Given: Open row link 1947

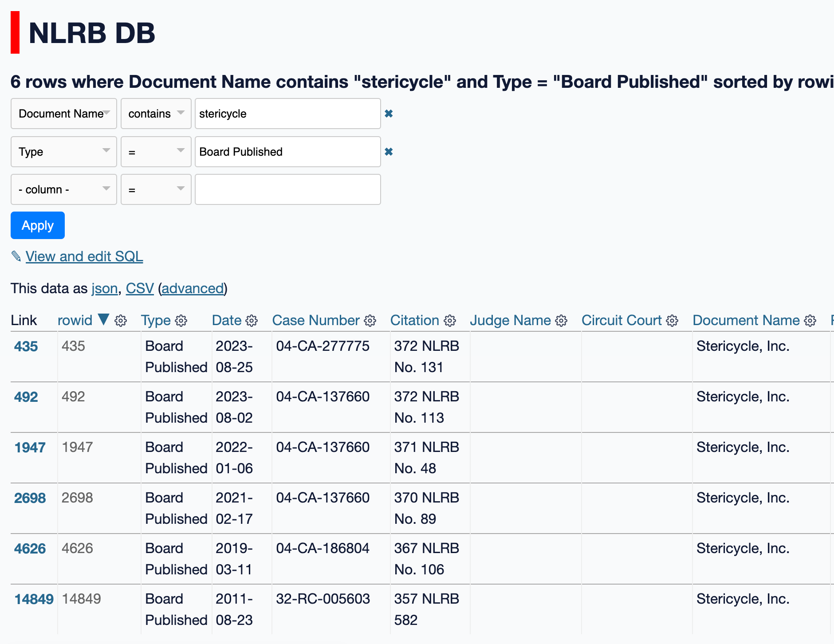Looking at the screenshot, I should pos(30,448).
